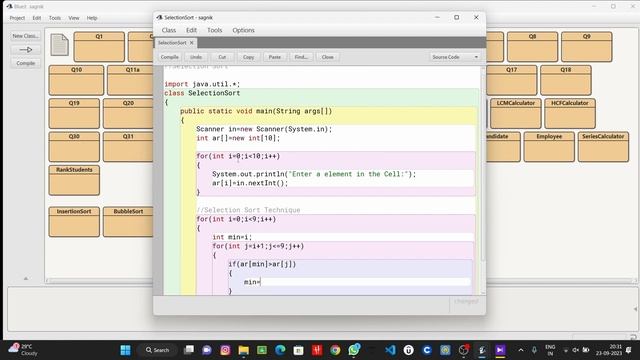Click the Cut button

pos(222,57)
